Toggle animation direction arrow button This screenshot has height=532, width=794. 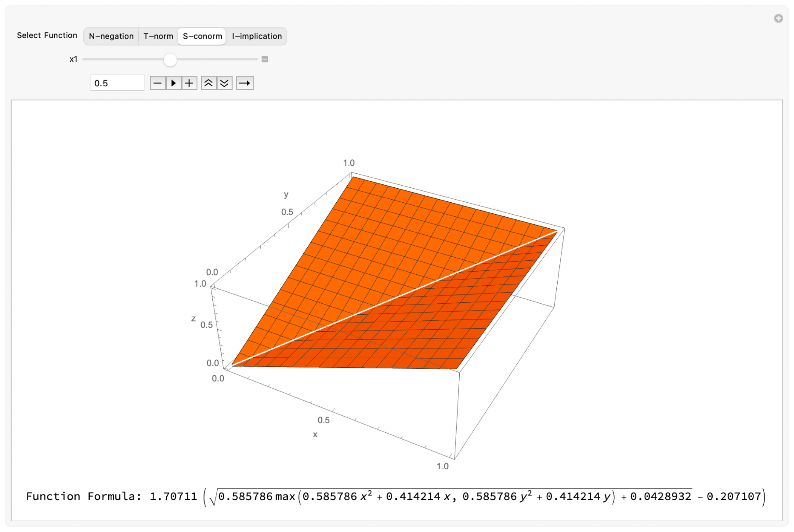[x=245, y=83]
